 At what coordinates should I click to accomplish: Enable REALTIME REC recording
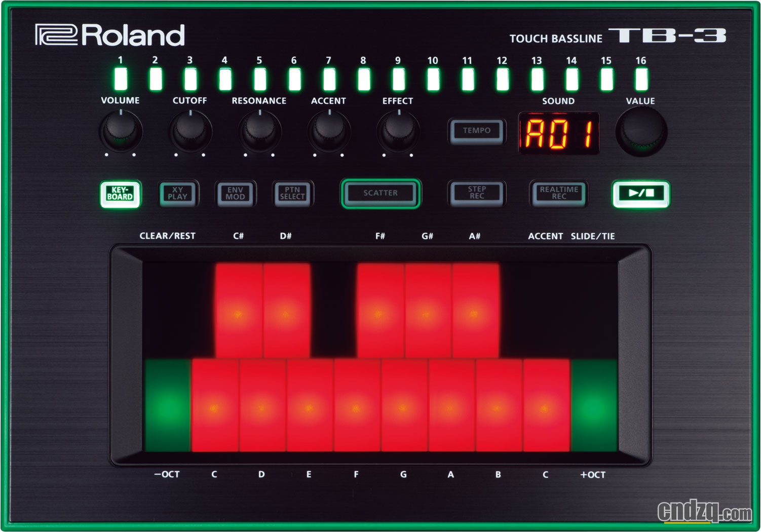click(x=559, y=193)
